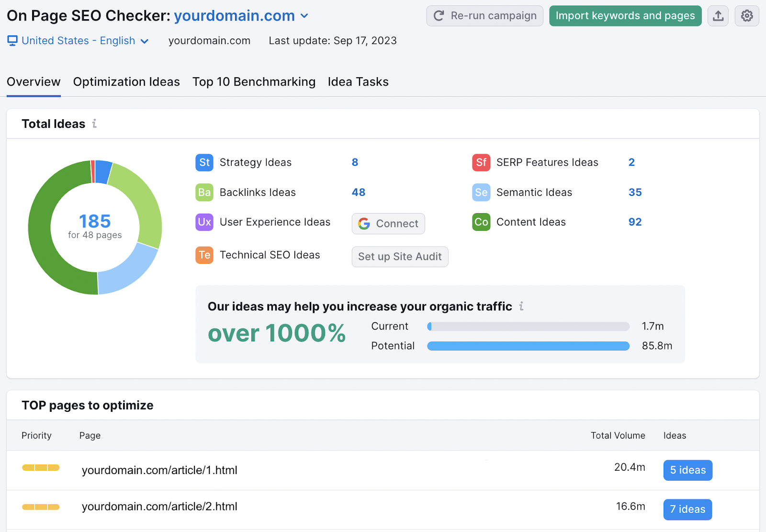766x532 pixels.
Task: Open the campaign settings gear
Action: coord(746,15)
